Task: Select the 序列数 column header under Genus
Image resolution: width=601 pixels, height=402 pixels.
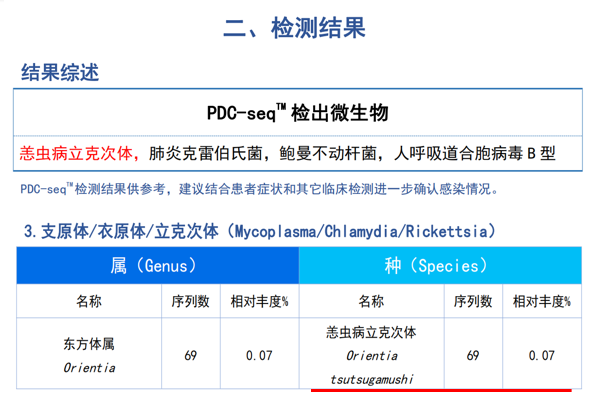Action: coord(190,301)
